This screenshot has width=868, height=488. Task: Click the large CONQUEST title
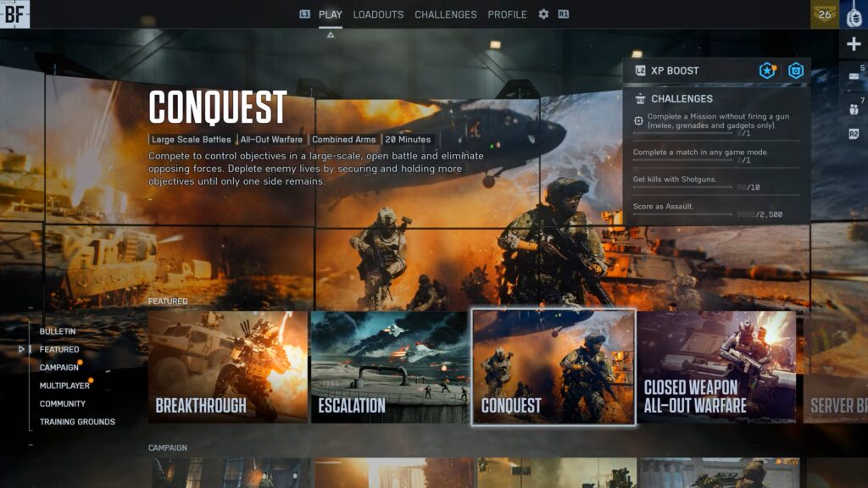(218, 107)
